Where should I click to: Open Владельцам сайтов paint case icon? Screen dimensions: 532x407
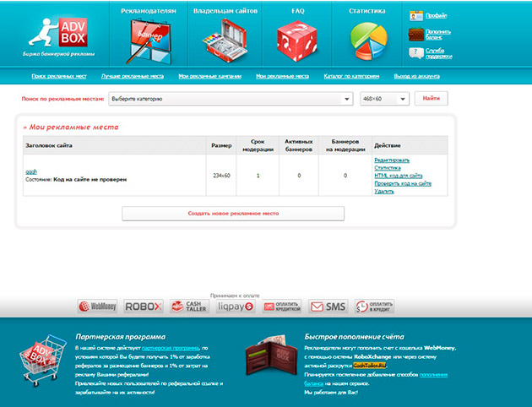pyautogui.click(x=225, y=41)
